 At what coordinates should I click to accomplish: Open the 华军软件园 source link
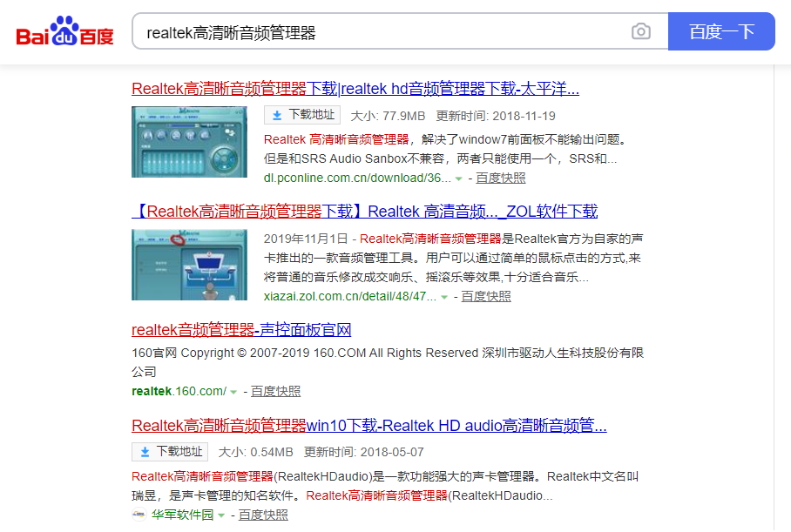click(182, 515)
